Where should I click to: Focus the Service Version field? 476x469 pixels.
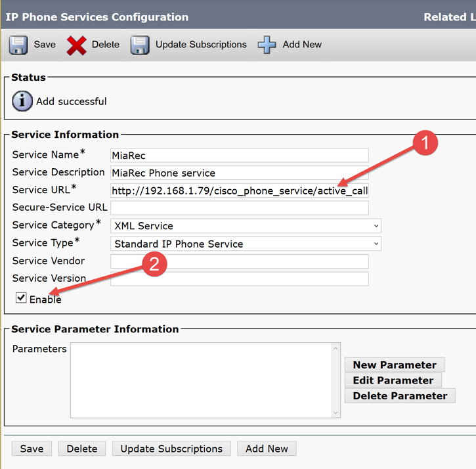click(x=240, y=279)
